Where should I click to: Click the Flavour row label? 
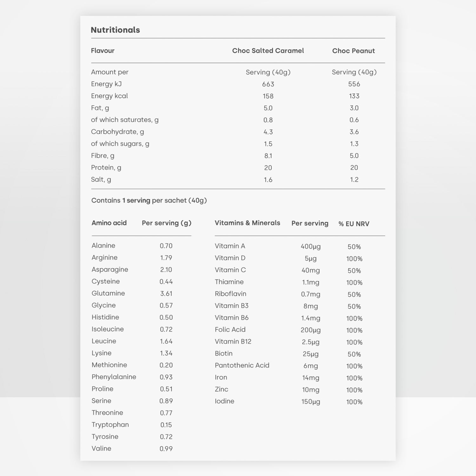tap(102, 51)
